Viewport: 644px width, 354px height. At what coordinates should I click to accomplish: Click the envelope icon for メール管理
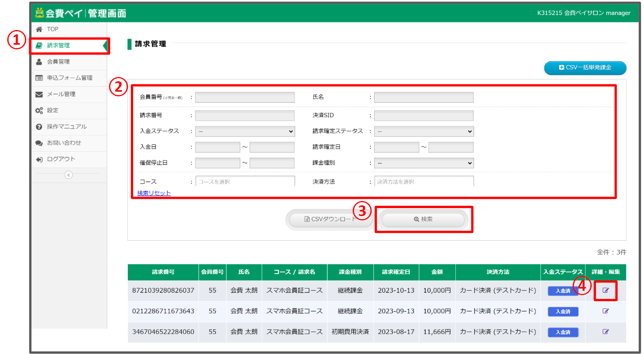tap(39, 94)
